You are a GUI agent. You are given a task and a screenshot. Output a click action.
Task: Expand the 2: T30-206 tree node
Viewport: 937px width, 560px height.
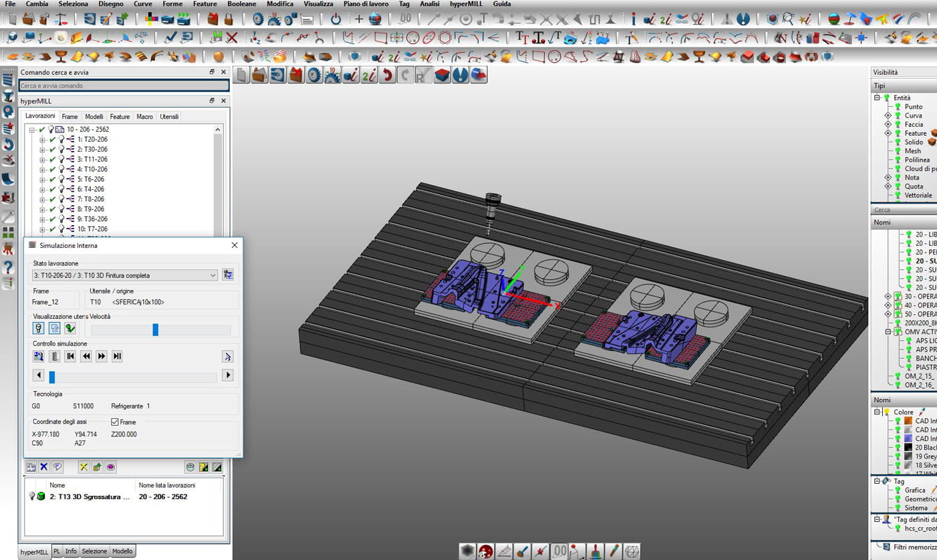[42, 150]
